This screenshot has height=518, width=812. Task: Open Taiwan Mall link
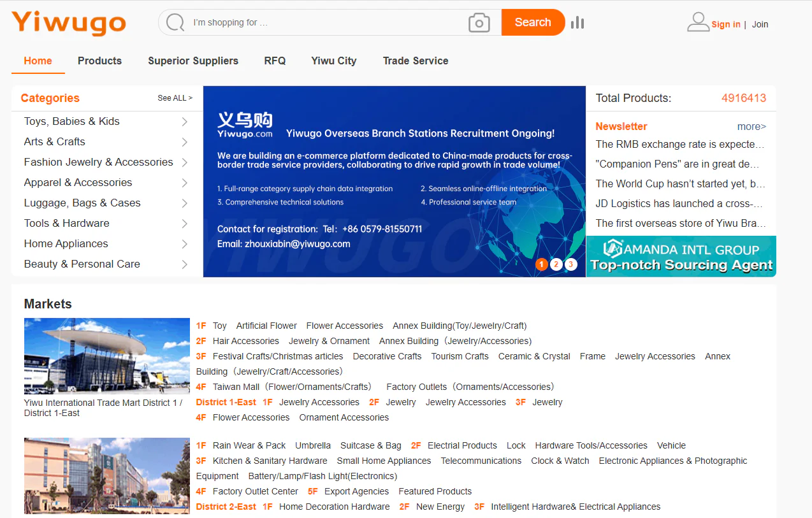(292, 387)
